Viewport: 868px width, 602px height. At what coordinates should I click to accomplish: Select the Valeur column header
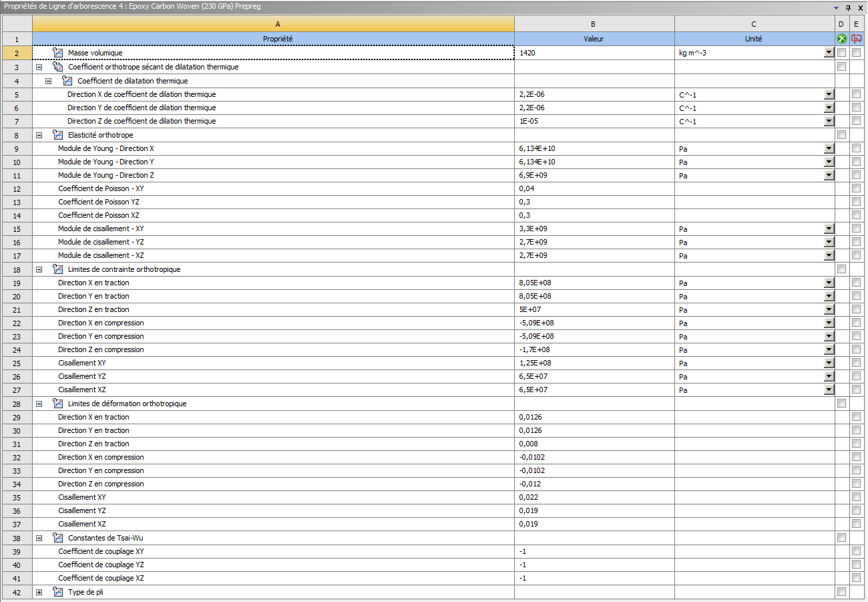[x=594, y=39]
